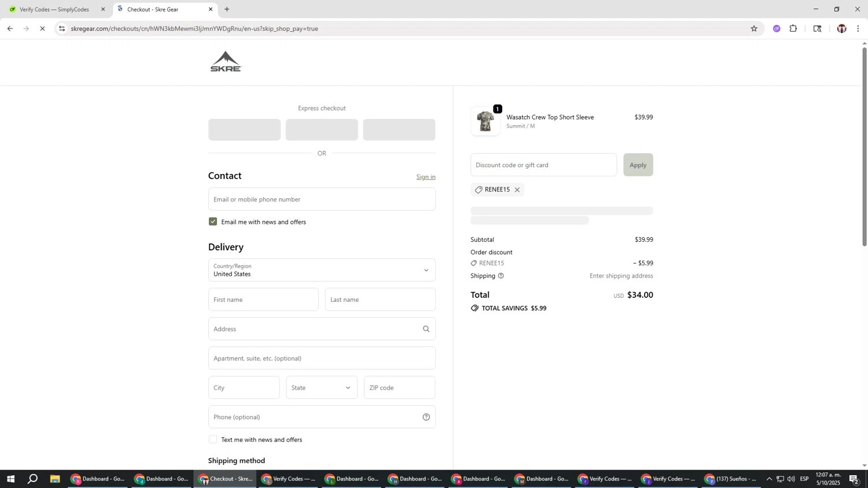Screen dimensions: 868x488
Task: Focus the Discount code or gift card field
Action: point(543,165)
